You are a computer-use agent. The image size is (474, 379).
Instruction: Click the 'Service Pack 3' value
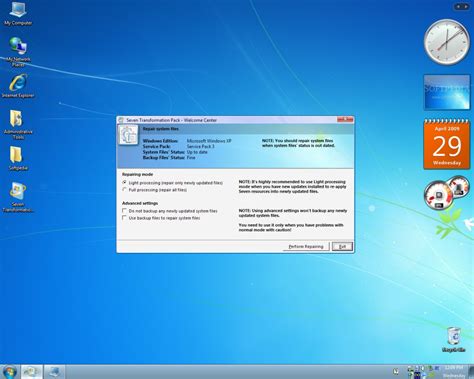click(x=201, y=146)
